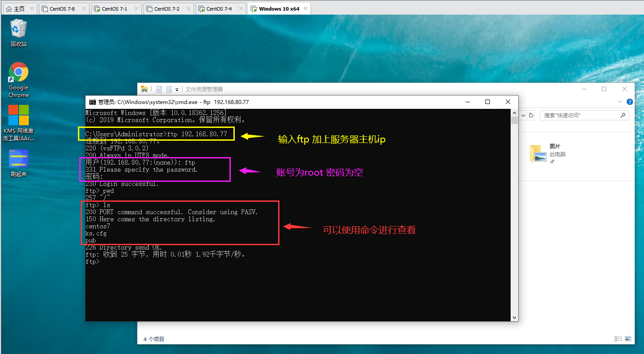Switch to the CentOS 7-1 tab
The width and height of the screenshot is (644, 354).
tap(114, 8)
